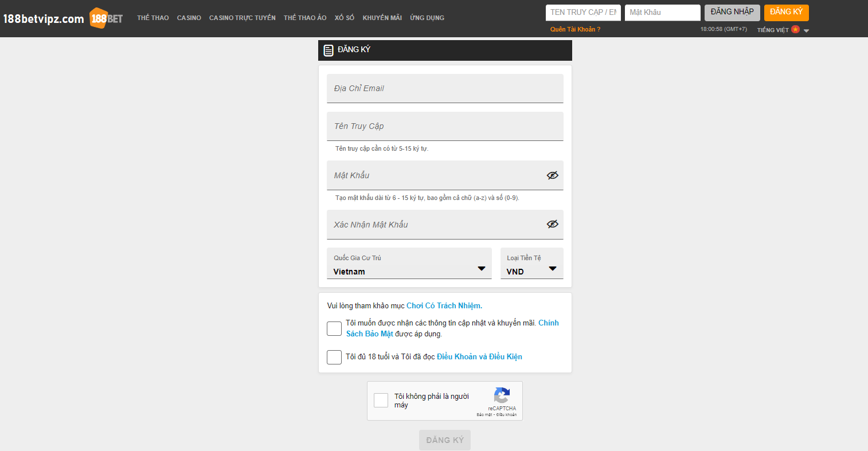Open the Loại Tiền Tệ currency dropdown
The image size is (868, 451).
(x=531, y=264)
